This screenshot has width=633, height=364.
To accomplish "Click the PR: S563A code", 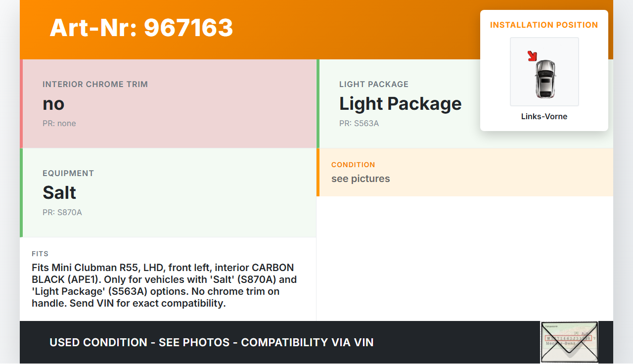I will pyautogui.click(x=359, y=124).
